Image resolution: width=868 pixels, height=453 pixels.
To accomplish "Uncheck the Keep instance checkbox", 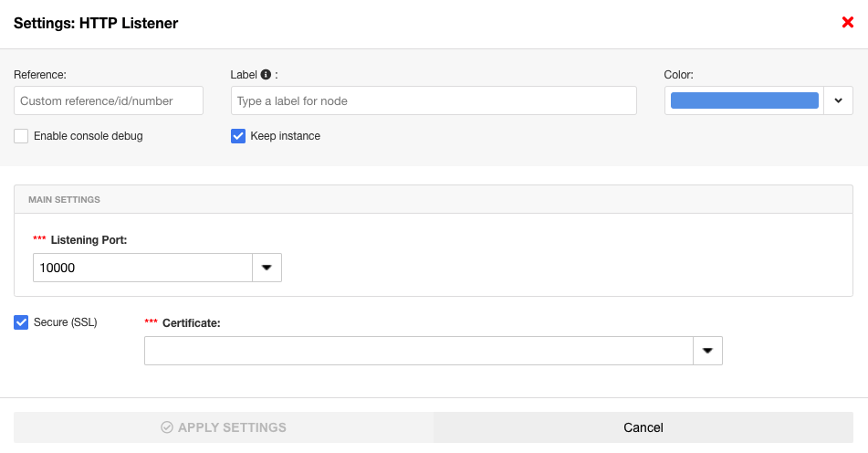I will click(238, 136).
